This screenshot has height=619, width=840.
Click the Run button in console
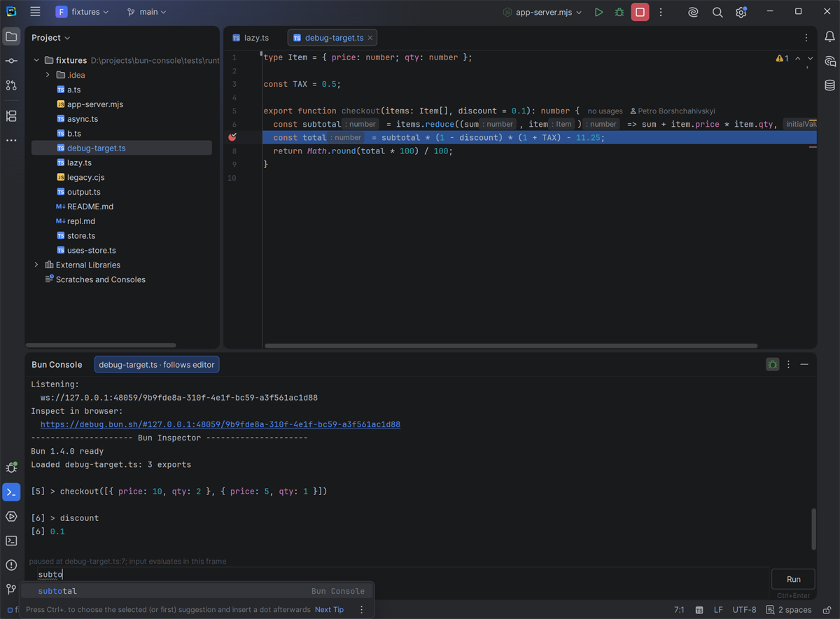(793, 579)
